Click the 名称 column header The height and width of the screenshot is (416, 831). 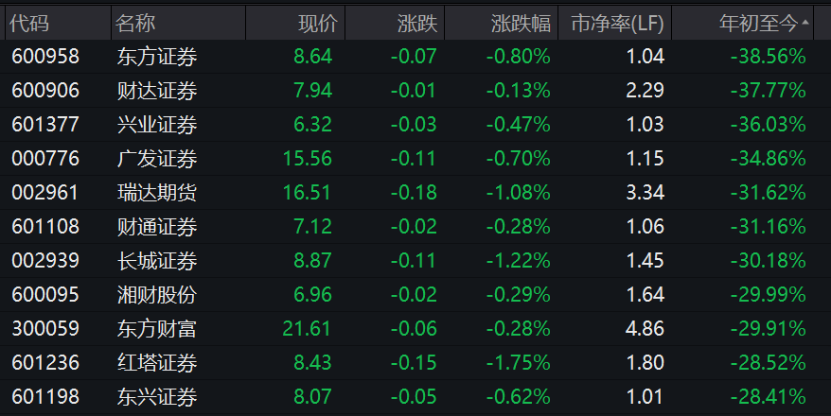135,22
